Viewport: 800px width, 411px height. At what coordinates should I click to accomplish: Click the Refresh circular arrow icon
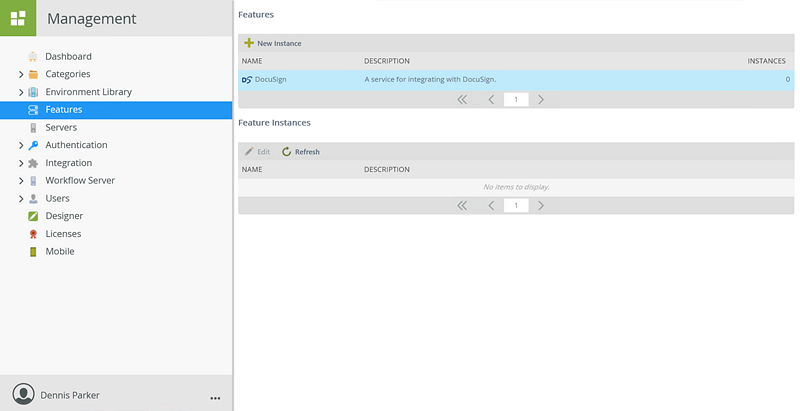(x=286, y=151)
